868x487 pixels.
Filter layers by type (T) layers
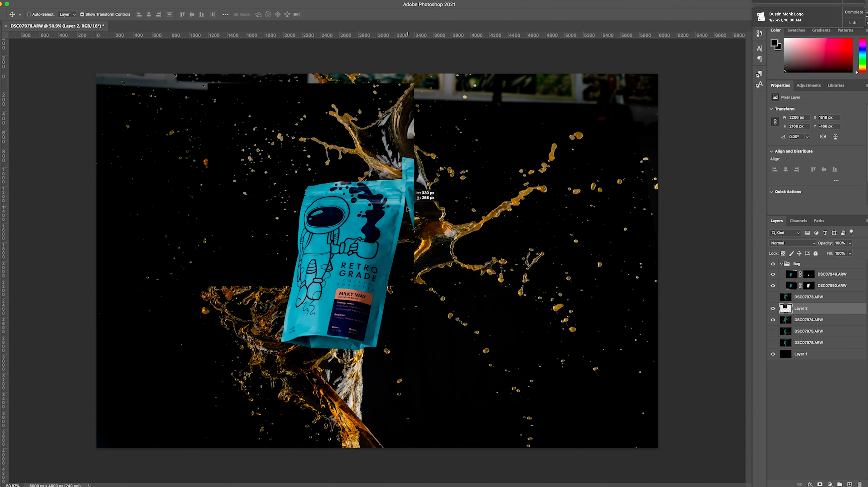[825, 233]
